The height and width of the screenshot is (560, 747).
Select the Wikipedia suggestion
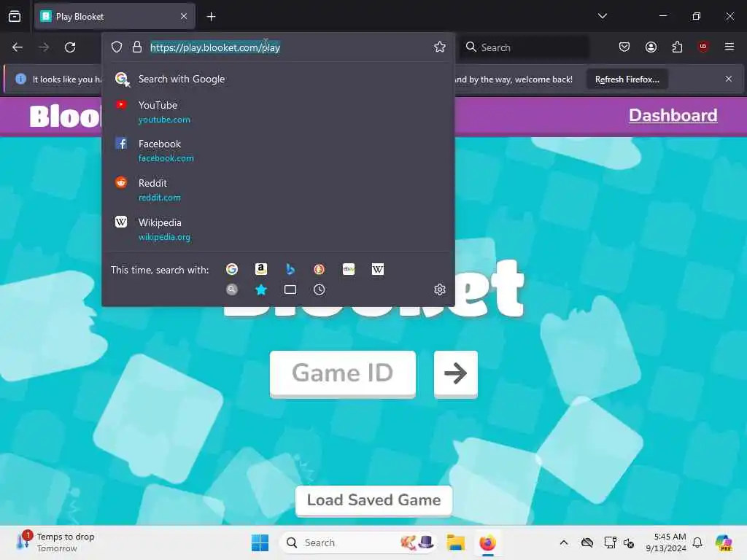(276, 229)
